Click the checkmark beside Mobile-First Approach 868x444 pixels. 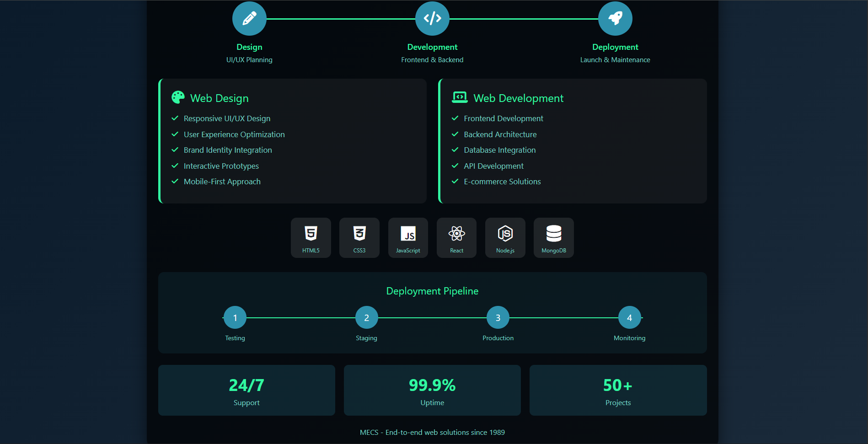pos(175,181)
